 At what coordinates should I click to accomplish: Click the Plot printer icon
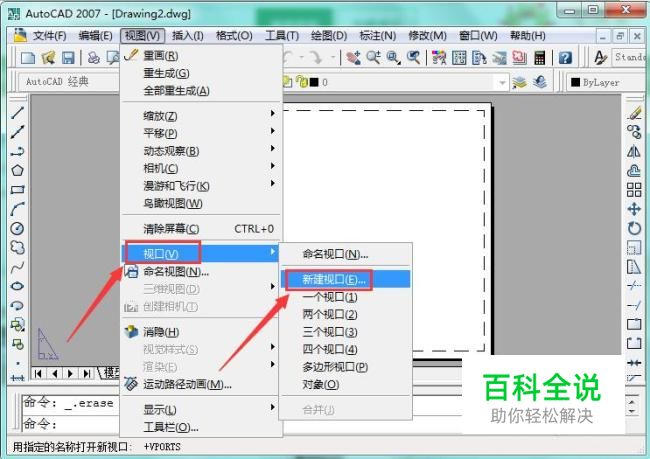(x=94, y=58)
